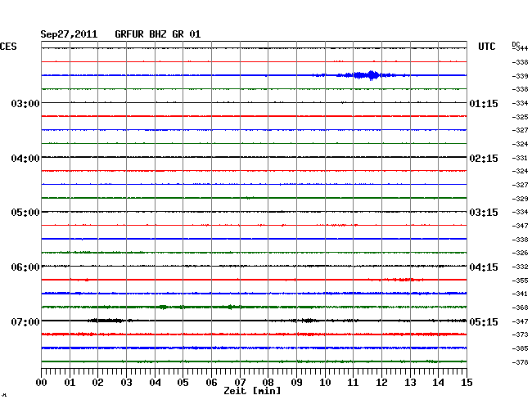Viewport: 532px width, 404px height.
Task: Click minute 07 on the time axis
Action: [x=240, y=383]
